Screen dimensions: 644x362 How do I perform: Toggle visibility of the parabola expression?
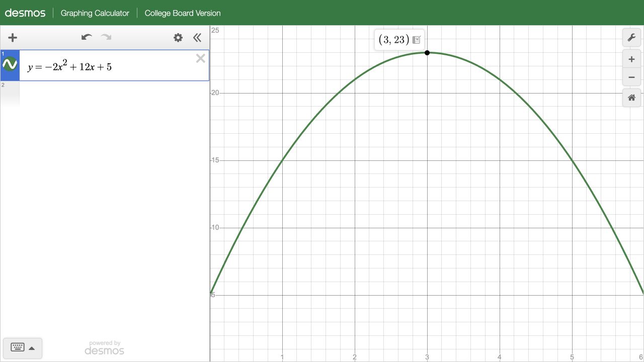[10, 64]
